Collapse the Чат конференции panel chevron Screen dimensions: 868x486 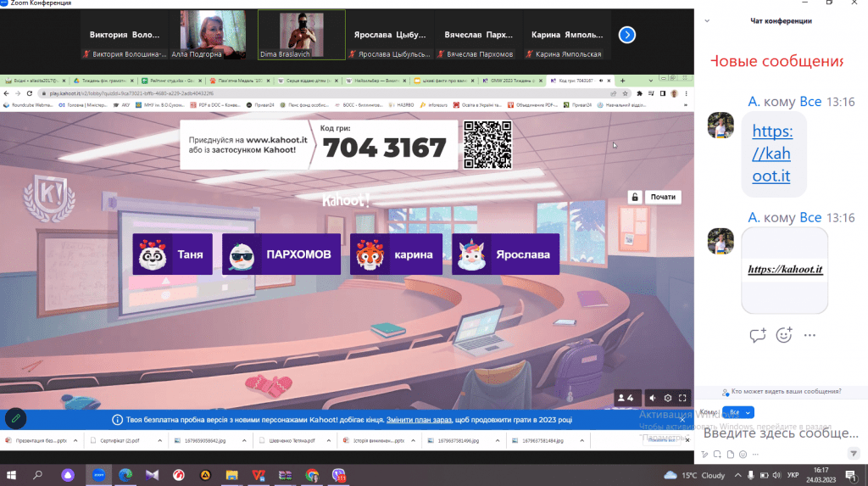(x=709, y=21)
